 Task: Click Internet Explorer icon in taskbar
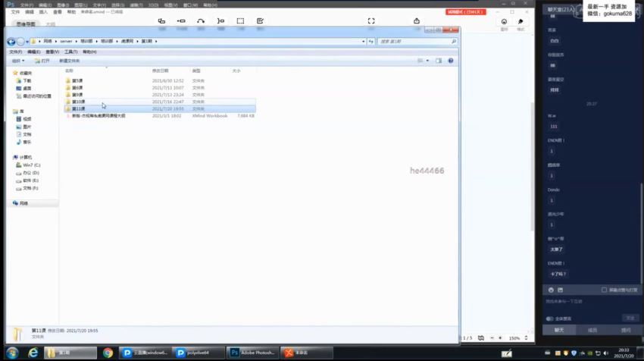(33, 353)
